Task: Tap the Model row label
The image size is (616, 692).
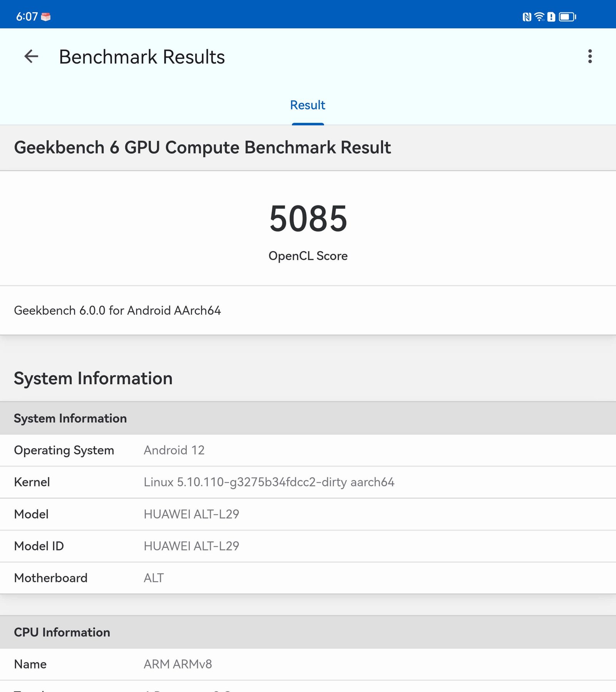Action: [31, 514]
